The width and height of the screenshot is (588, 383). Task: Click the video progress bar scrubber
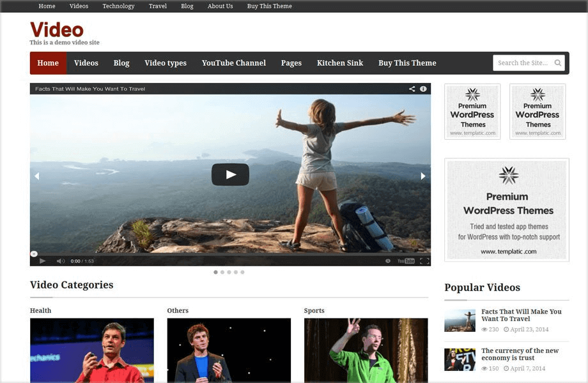point(34,254)
